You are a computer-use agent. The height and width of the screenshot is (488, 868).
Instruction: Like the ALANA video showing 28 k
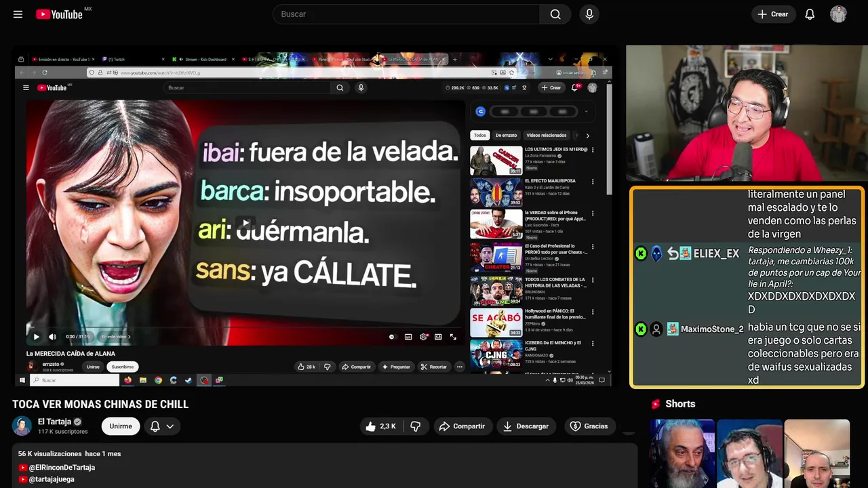click(307, 367)
